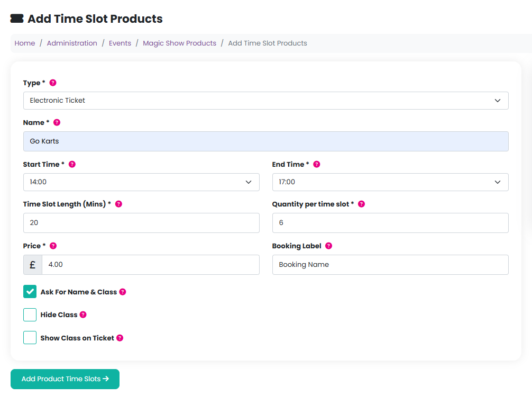Viewport: 532px width, 395px height.
Task: Click Booking Label help icon
Action: pos(329,246)
